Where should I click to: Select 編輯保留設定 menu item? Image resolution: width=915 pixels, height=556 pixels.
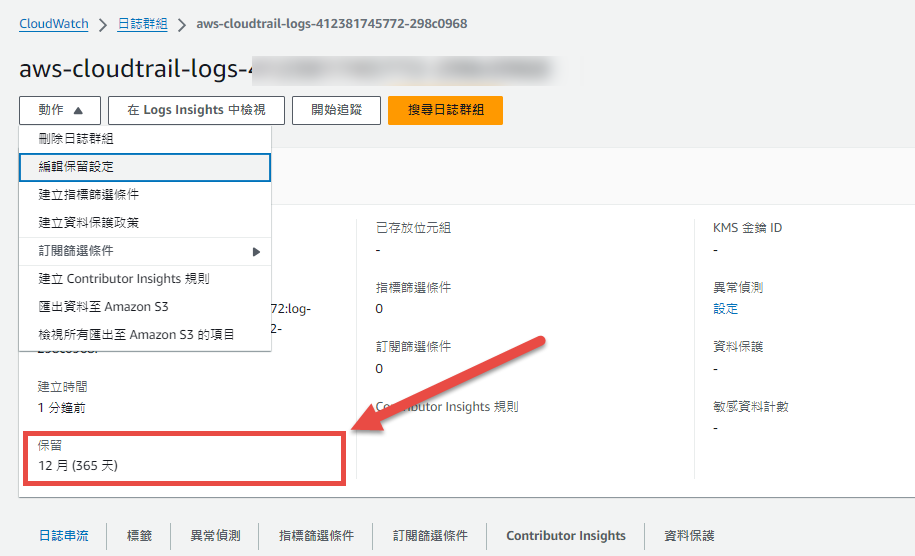(x=145, y=167)
